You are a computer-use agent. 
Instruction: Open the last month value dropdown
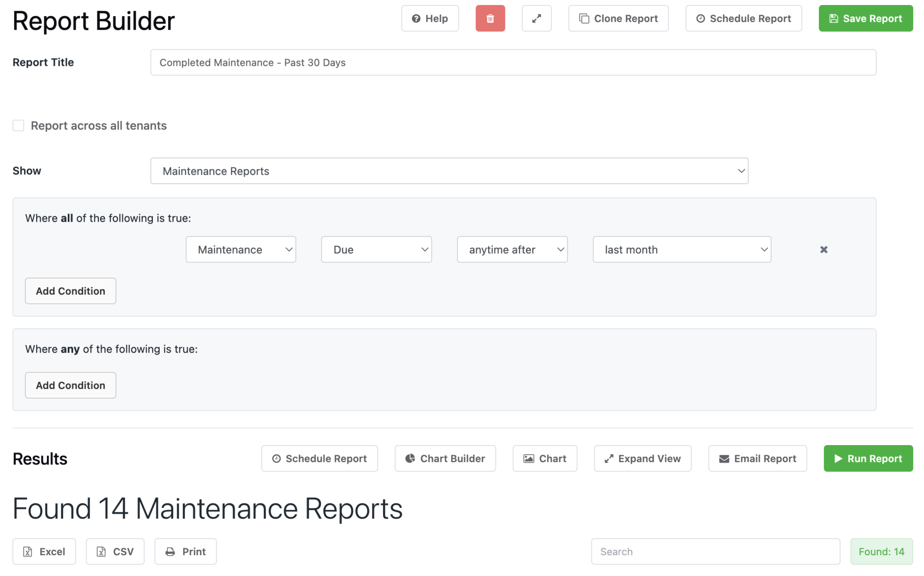click(682, 249)
